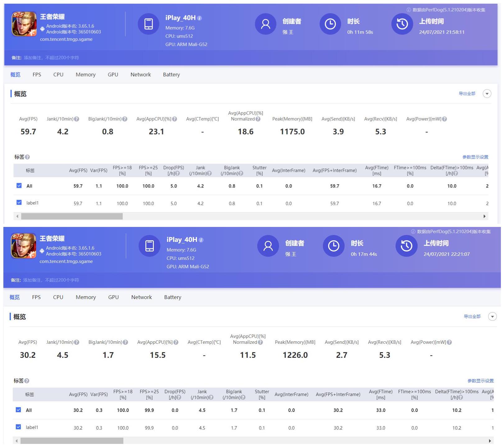
Task: Click the upload time 24/07/2021 22:21:07
Action: 447,254
